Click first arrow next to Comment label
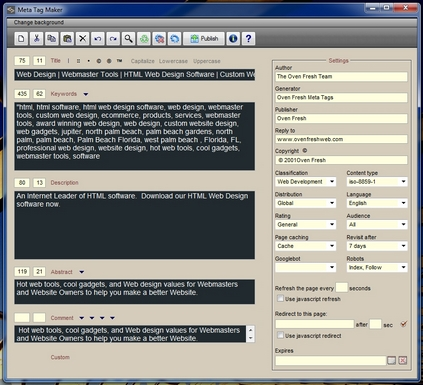Screen dimensions: 423x385 tap(82, 318)
